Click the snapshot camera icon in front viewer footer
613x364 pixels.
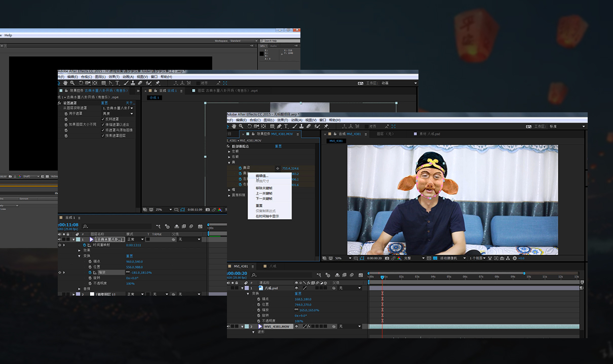[387, 258]
